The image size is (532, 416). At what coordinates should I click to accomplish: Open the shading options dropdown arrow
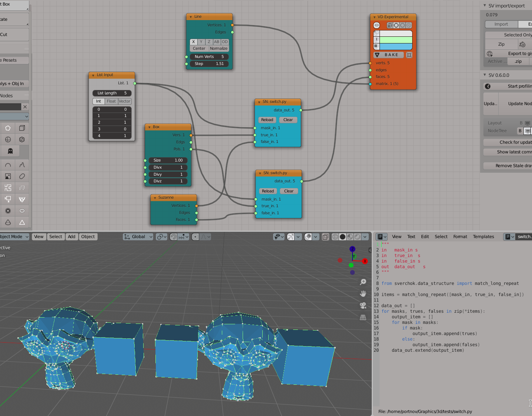[x=365, y=237]
